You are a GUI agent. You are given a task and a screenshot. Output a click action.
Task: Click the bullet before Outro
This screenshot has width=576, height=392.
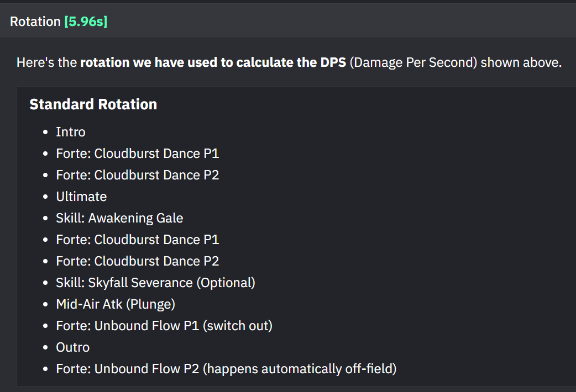(x=45, y=348)
